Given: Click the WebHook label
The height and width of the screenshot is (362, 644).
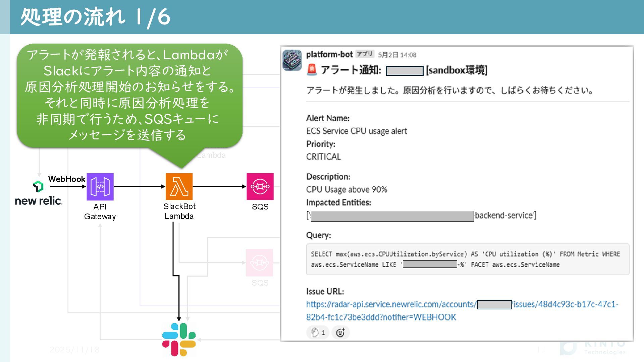Looking at the screenshot, I should click(x=66, y=179).
